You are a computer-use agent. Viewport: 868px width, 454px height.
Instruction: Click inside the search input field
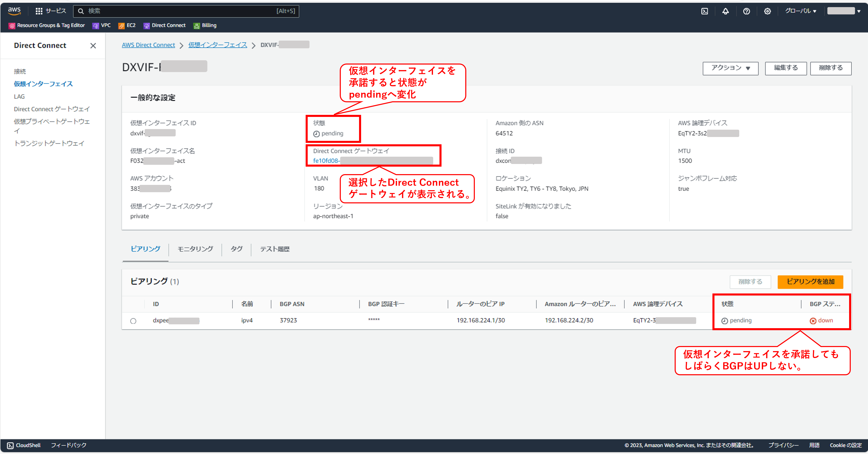point(185,11)
